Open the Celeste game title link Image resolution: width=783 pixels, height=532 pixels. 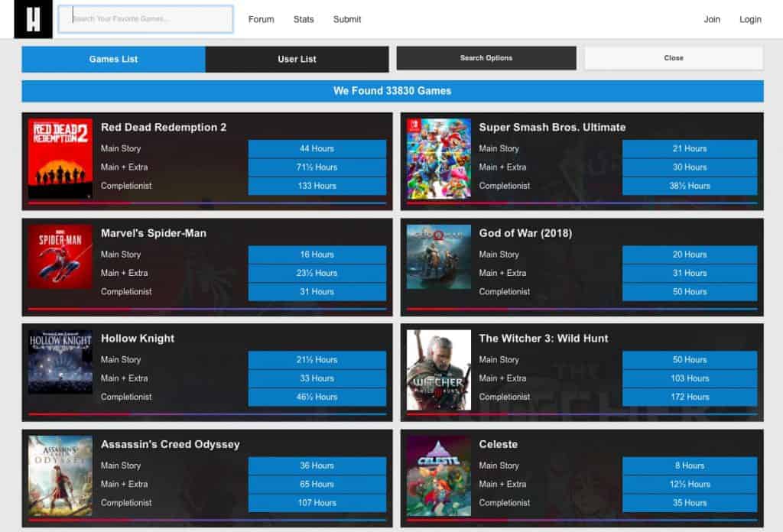click(498, 444)
